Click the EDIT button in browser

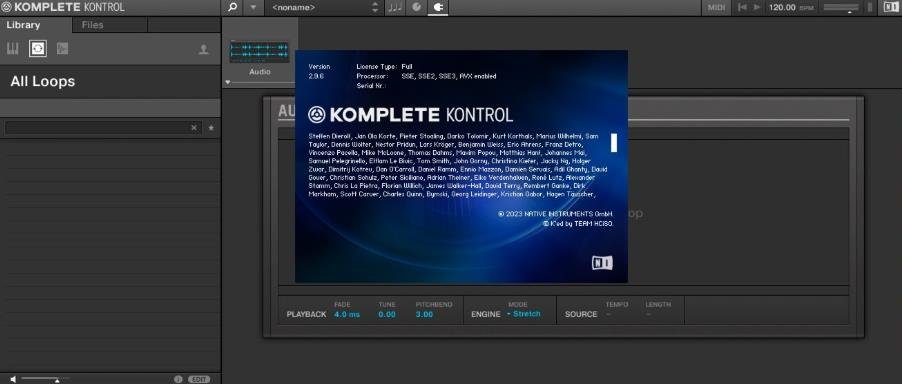[x=199, y=379]
